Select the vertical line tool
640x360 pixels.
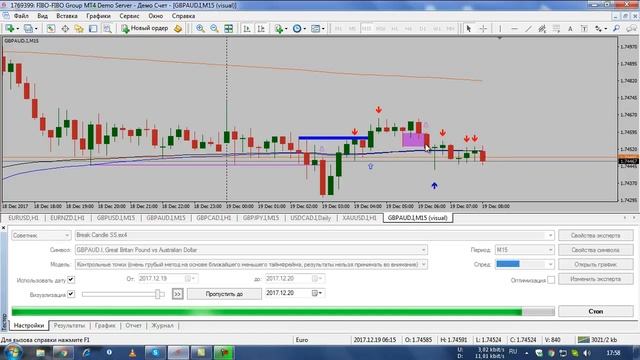(x=500, y=29)
